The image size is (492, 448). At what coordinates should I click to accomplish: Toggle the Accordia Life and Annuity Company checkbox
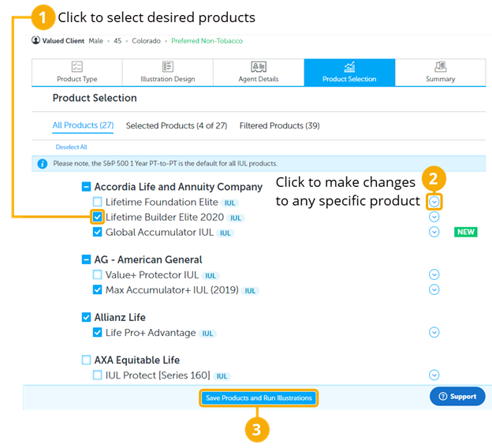click(x=86, y=186)
